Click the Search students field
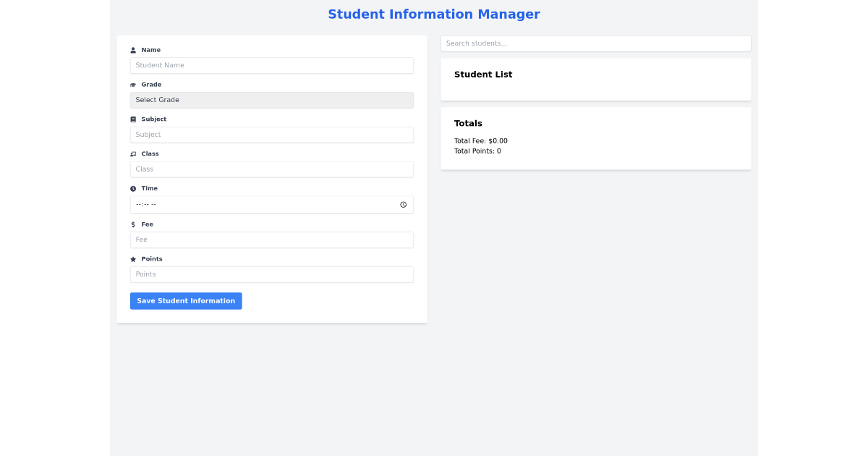 tap(595, 43)
